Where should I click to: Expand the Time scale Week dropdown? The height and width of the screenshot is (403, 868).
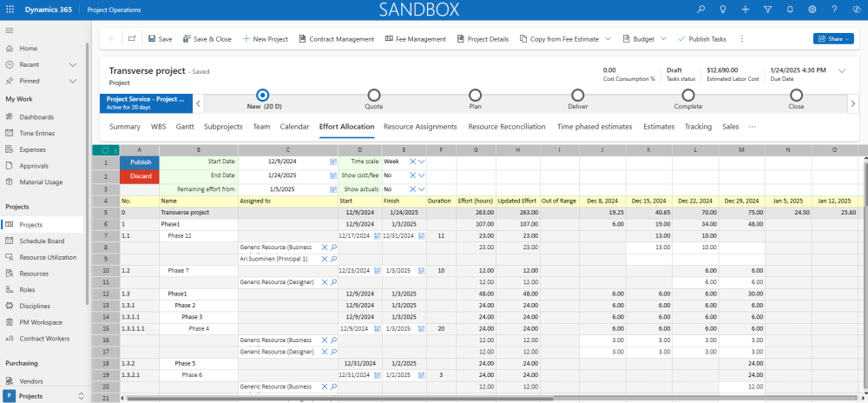click(422, 162)
